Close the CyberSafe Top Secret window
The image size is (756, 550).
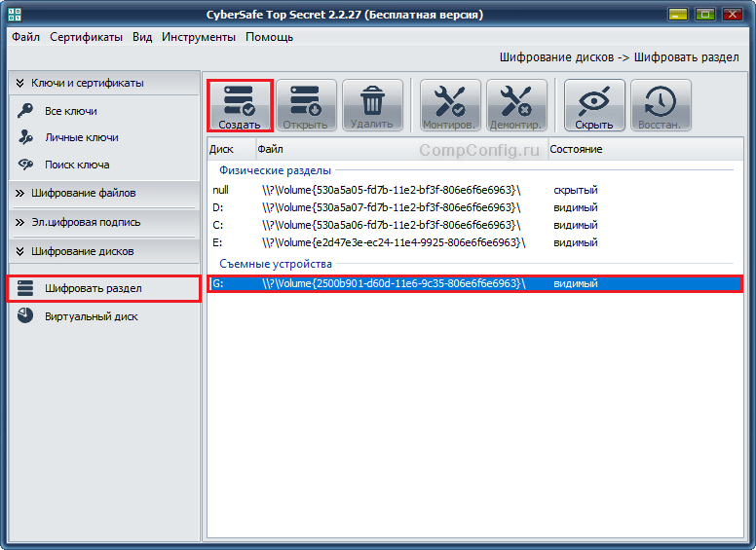coord(733,15)
